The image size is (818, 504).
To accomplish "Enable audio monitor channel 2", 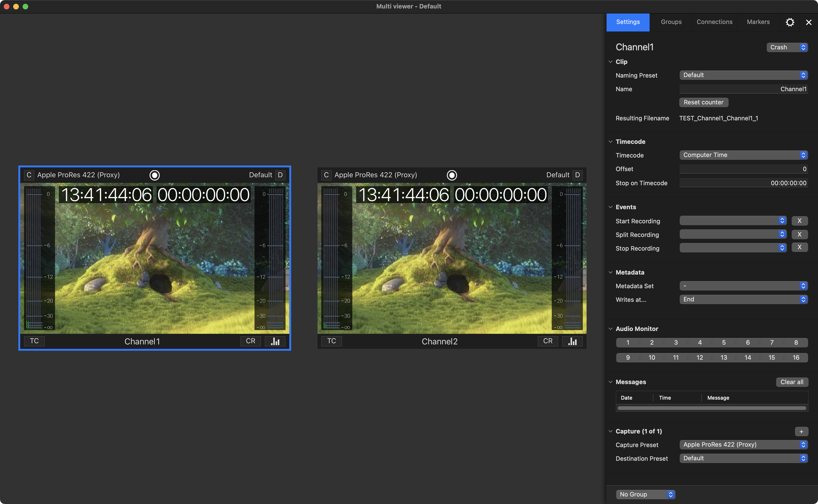I will pyautogui.click(x=652, y=342).
